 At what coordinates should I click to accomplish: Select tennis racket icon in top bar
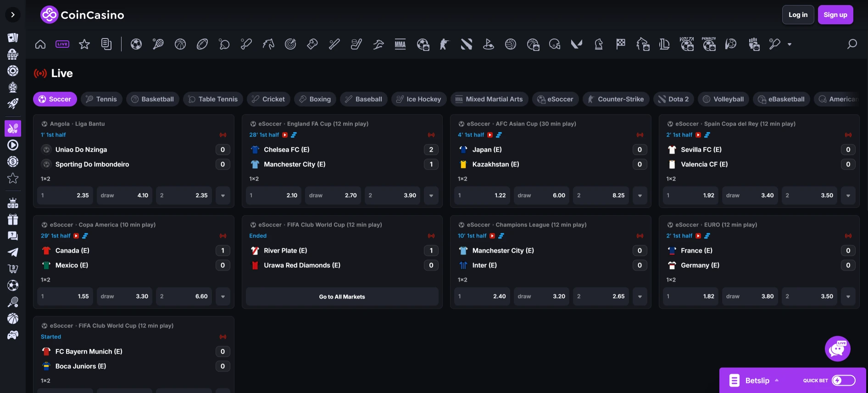click(158, 44)
